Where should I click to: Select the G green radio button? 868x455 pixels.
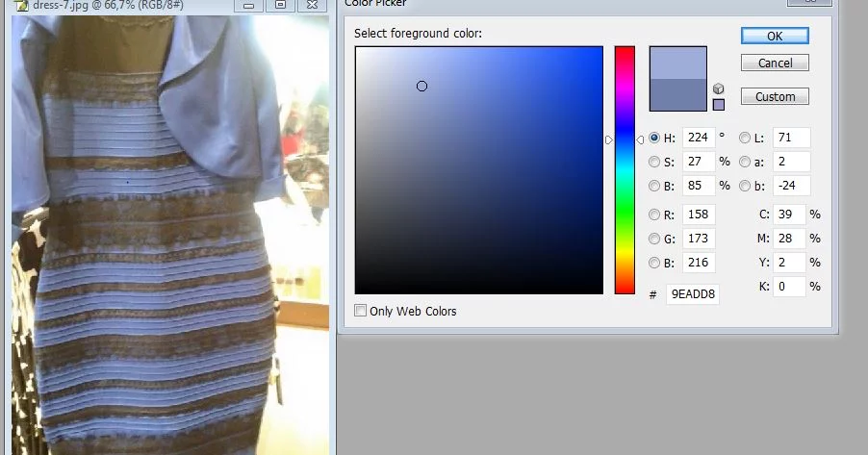655,239
